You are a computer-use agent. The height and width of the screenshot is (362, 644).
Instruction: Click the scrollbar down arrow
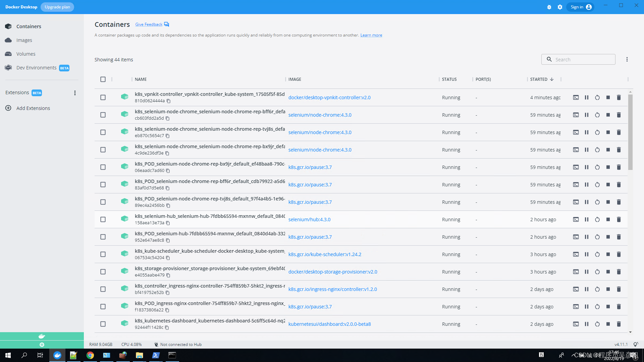pyautogui.click(x=630, y=332)
